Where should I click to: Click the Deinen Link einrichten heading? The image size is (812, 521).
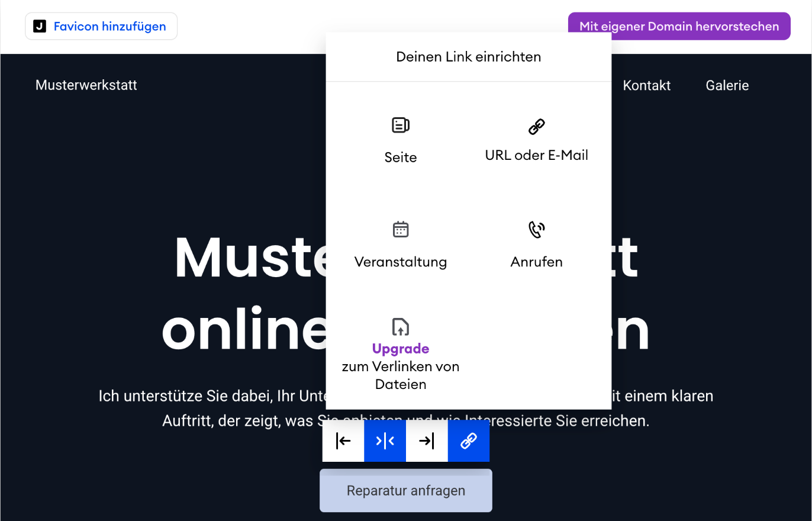469,57
